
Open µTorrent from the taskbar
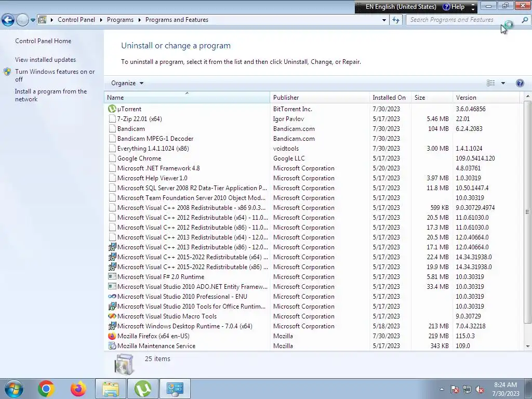143,389
